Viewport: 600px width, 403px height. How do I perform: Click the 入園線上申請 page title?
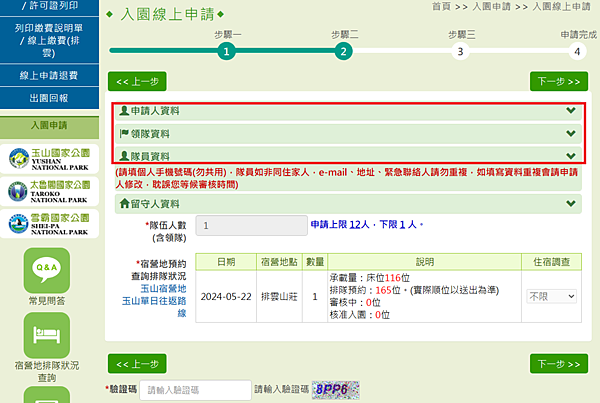(x=167, y=15)
